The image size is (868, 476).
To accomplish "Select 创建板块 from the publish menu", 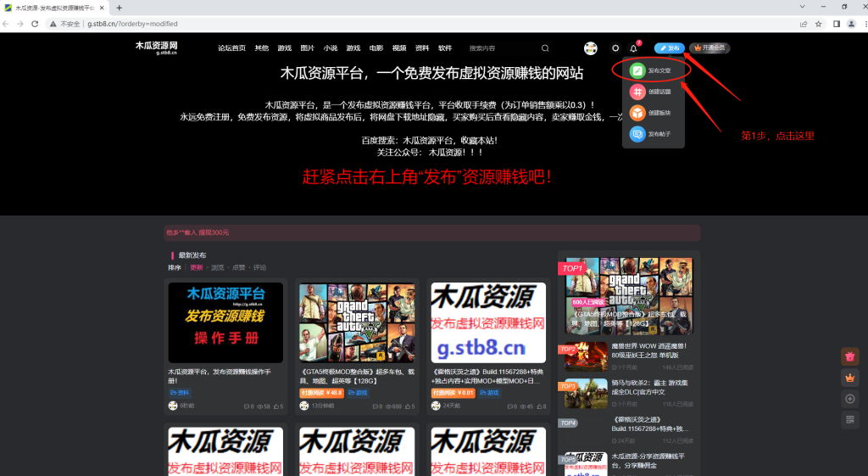I will pos(654,113).
